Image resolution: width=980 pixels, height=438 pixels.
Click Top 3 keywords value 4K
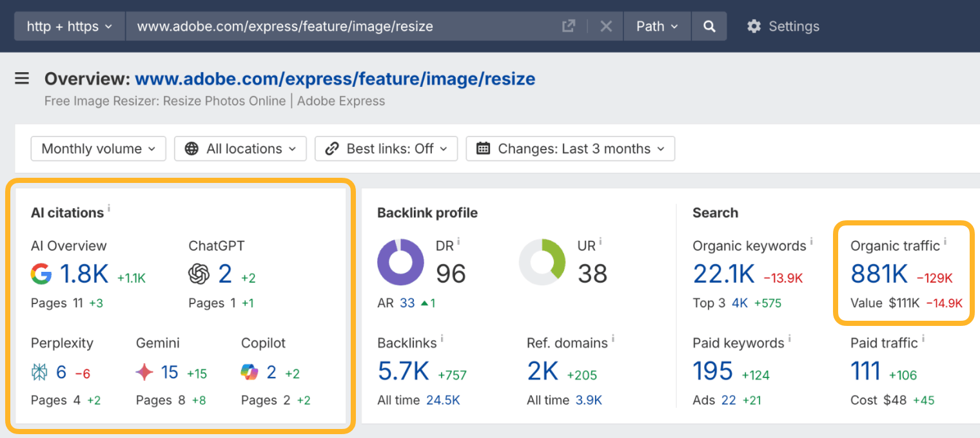click(x=740, y=303)
